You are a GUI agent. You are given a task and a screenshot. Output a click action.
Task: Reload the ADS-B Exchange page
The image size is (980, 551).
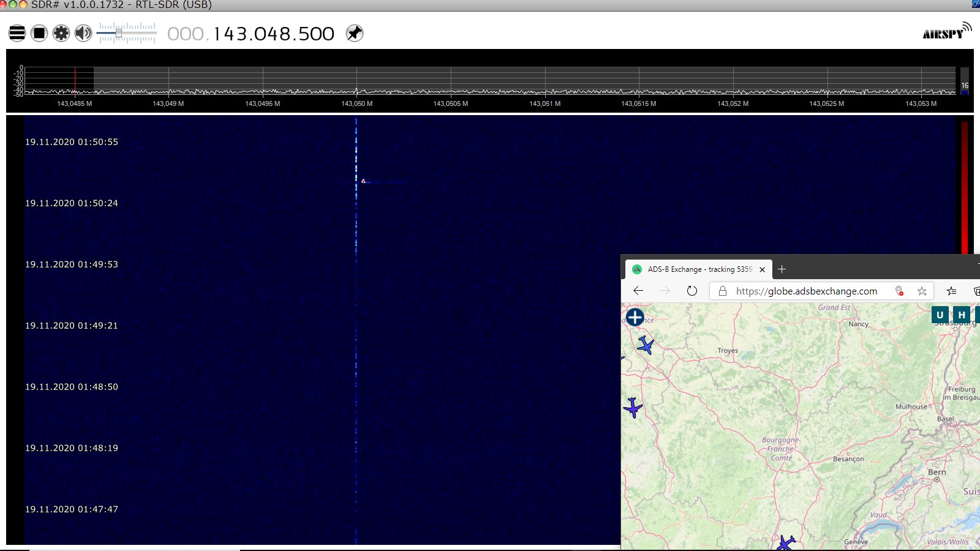[692, 291]
